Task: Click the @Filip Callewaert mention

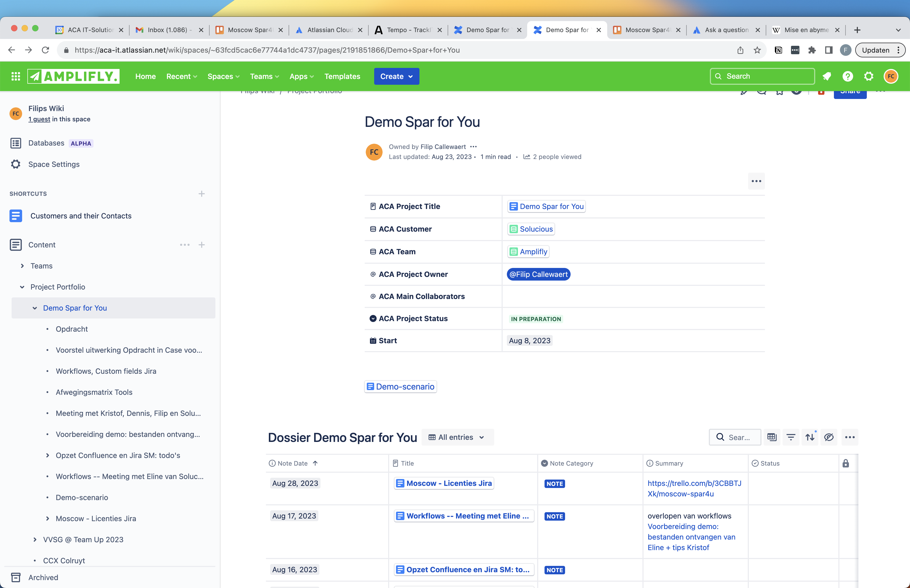Action: (538, 274)
